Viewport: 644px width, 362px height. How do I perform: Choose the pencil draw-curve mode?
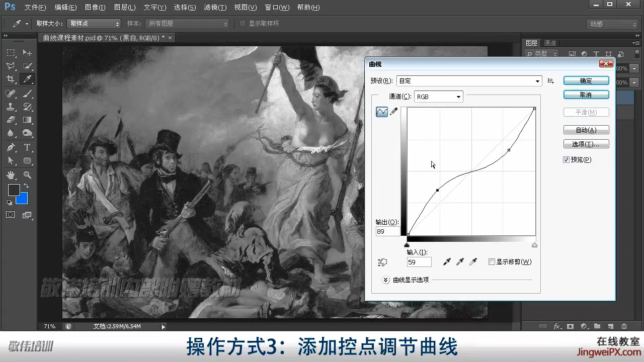coord(394,112)
